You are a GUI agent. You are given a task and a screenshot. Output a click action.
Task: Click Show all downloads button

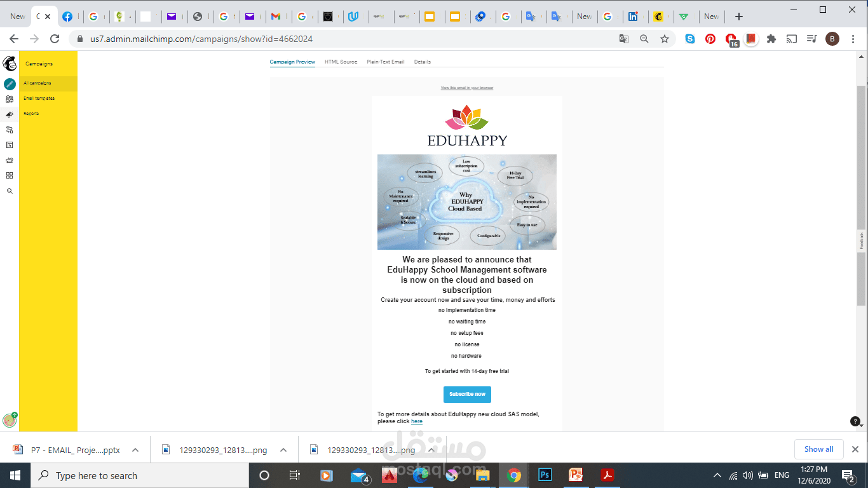pos(818,449)
